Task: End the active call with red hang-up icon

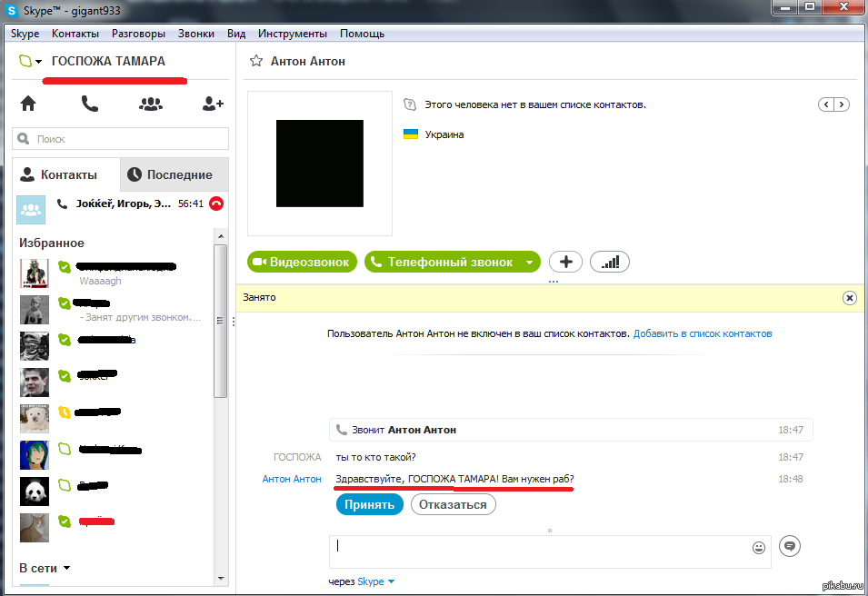Action: pyautogui.click(x=216, y=204)
